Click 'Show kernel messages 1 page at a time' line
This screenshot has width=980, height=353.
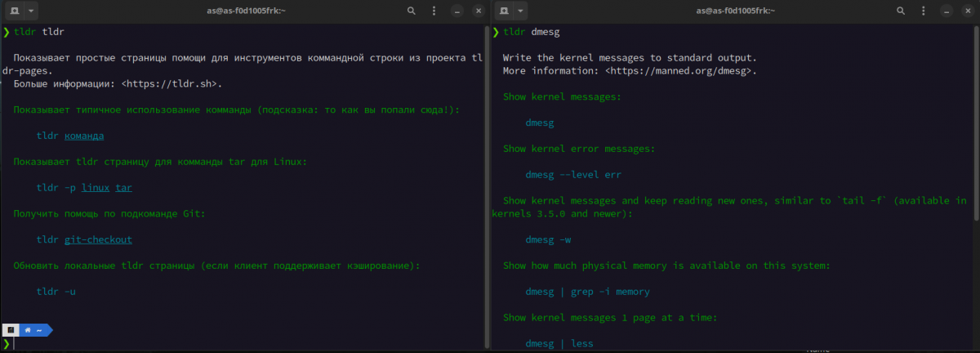pyautogui.click(x=610, y=318)
